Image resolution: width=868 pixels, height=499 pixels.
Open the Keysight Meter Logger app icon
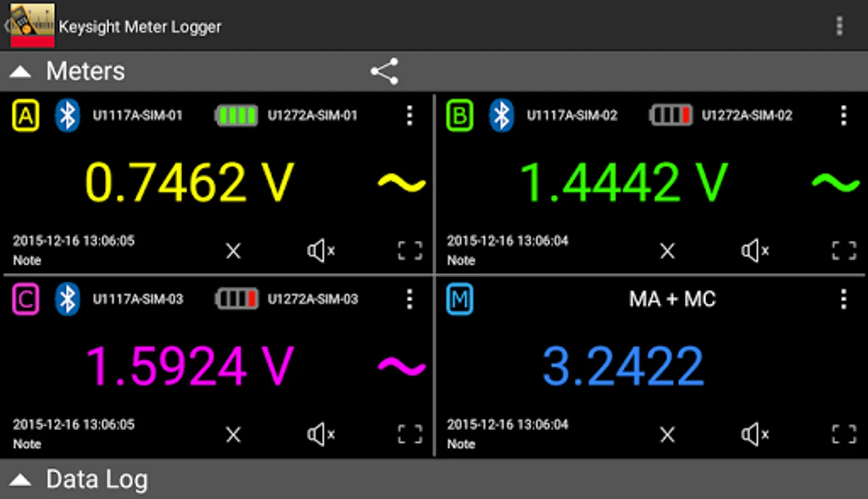(32, 25)
